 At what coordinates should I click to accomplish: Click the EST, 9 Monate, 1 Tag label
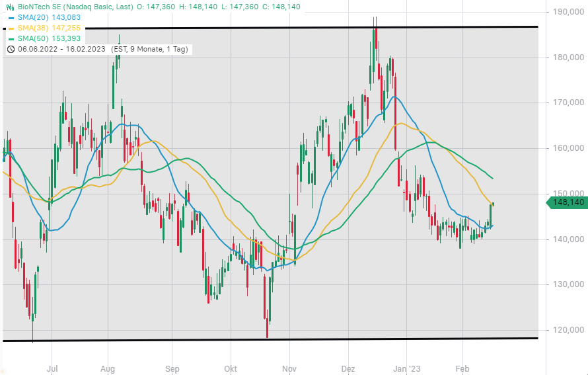(149, 49)
